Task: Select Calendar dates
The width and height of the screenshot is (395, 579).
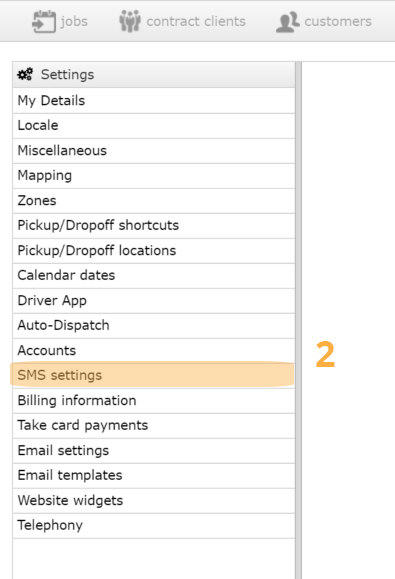Action: tap(154, 275)
